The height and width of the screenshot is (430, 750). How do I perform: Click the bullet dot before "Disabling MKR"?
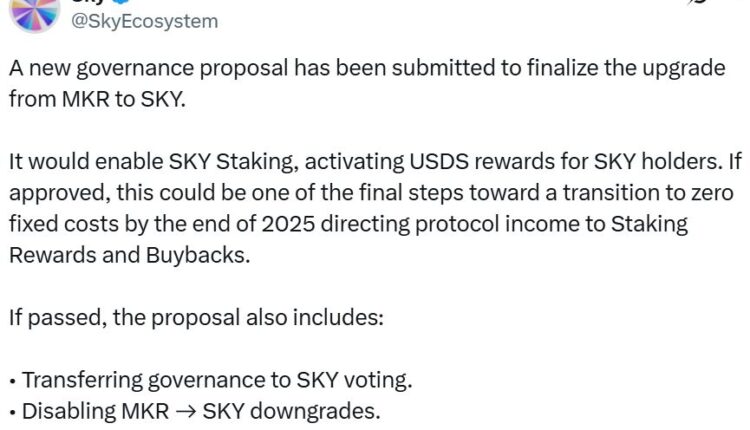12,411
